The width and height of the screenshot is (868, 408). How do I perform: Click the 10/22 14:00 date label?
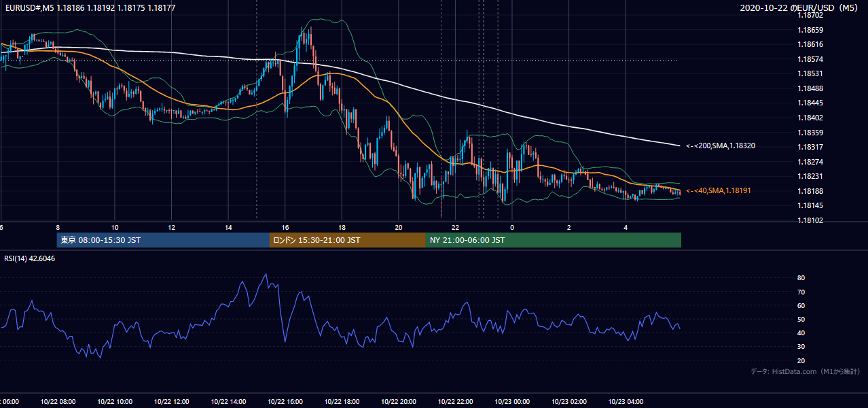(228, 401)
